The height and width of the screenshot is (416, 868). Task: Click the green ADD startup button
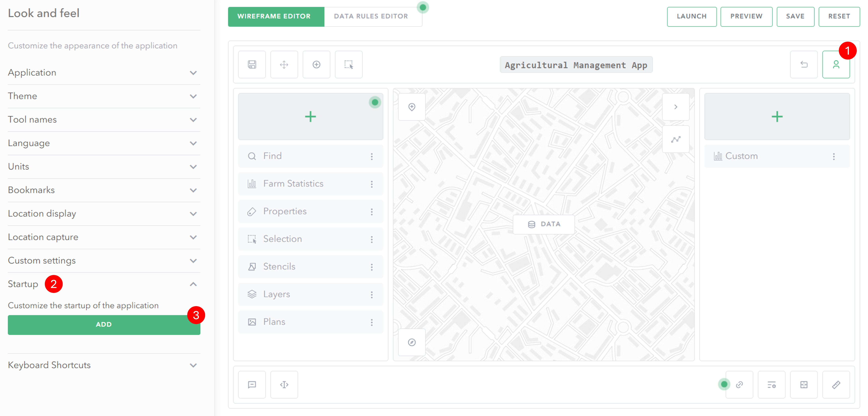point(104,325)
